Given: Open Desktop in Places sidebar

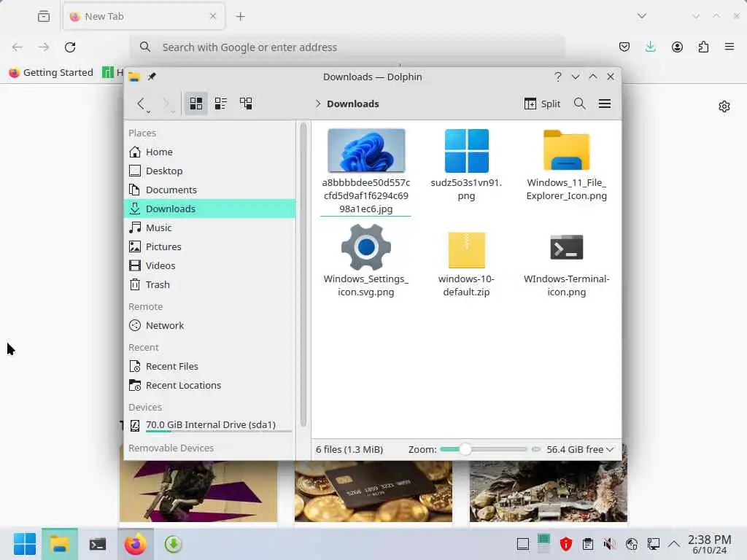Looking at the screenshot, I should [209, 171].
